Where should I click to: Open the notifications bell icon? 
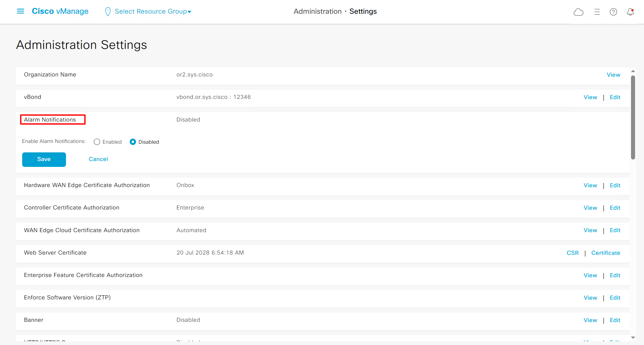(630, 12)
